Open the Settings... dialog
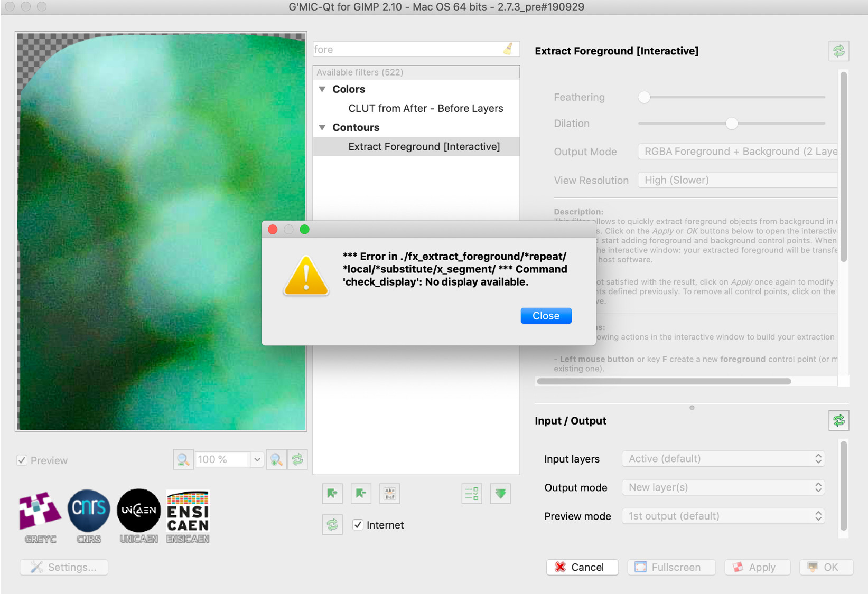The width and height of the screenshot is (868, 594). point(64,567)
